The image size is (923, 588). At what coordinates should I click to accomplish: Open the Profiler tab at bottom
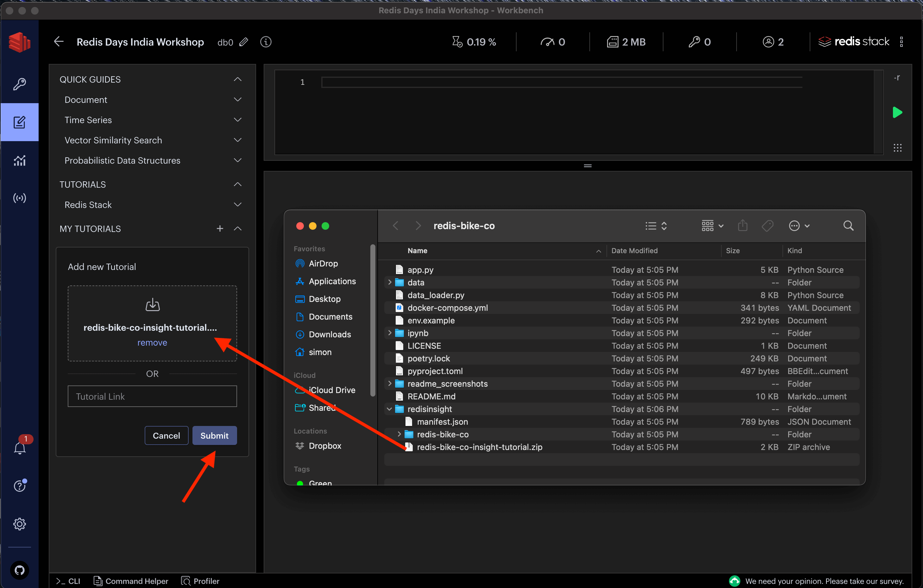click(x=200, y=581)
